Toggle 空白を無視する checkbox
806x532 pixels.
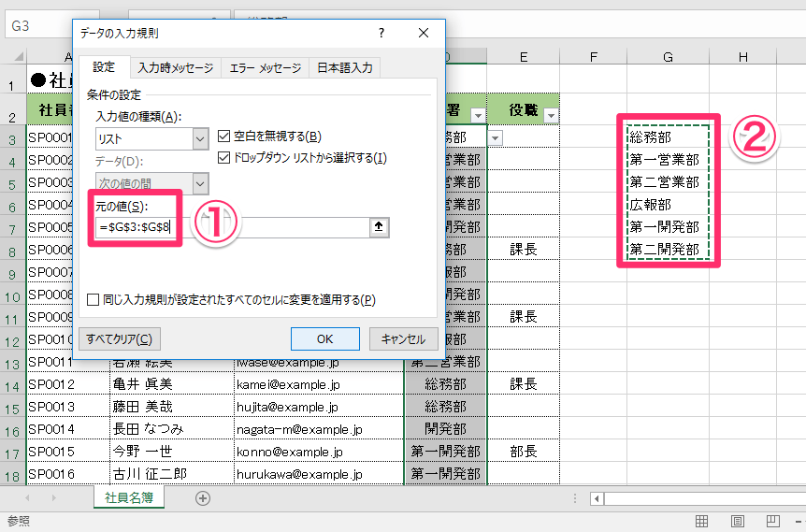[x=223, y=137]
